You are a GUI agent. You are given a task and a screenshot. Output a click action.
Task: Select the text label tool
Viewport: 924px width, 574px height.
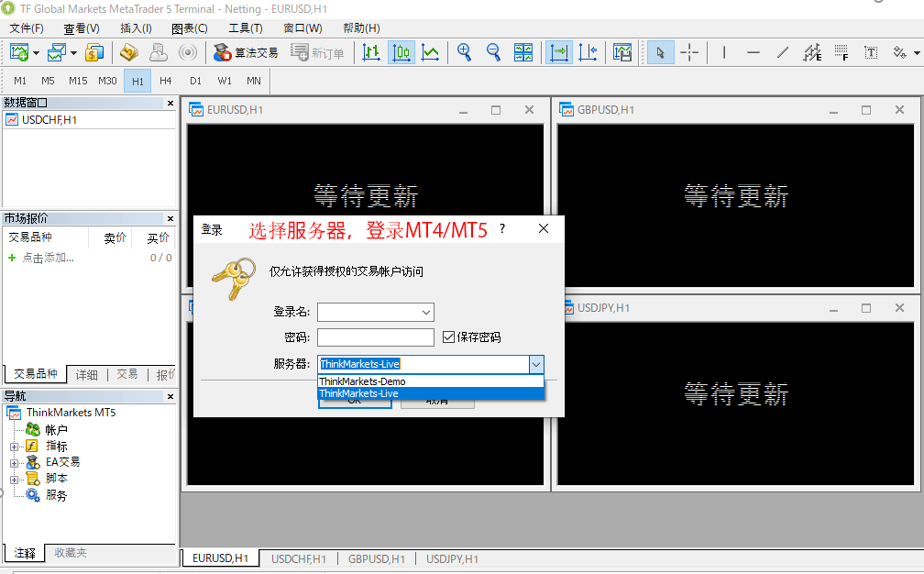[871, 52]
